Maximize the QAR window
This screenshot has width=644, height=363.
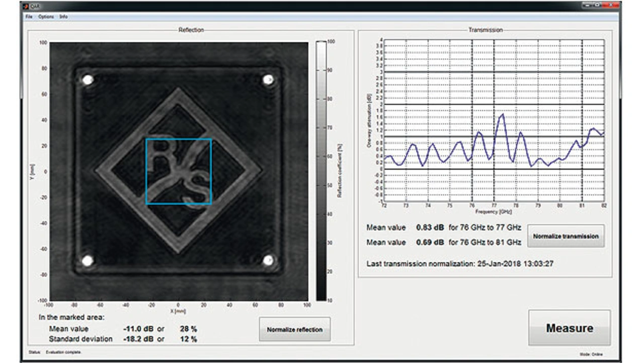pyautogui.click(x=596, y=6)
